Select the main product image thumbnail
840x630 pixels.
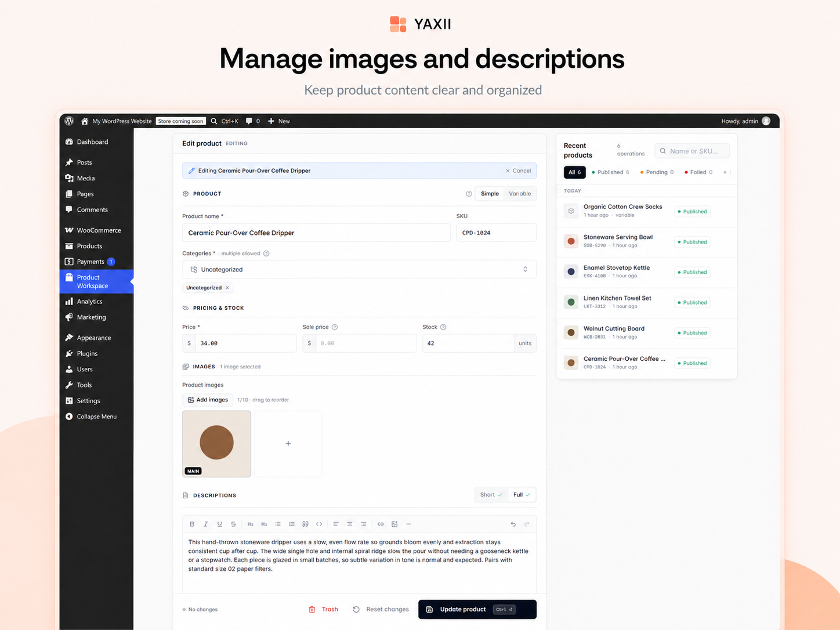point(216,444)
